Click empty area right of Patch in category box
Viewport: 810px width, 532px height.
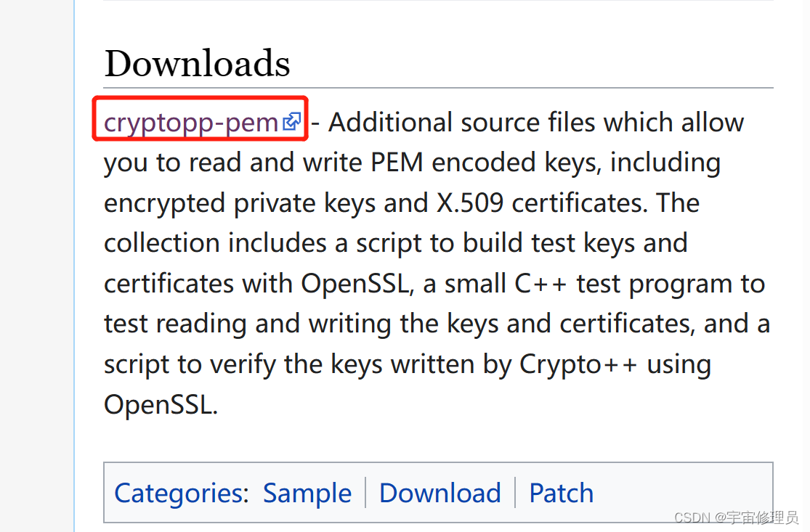(x=682, y=494)
